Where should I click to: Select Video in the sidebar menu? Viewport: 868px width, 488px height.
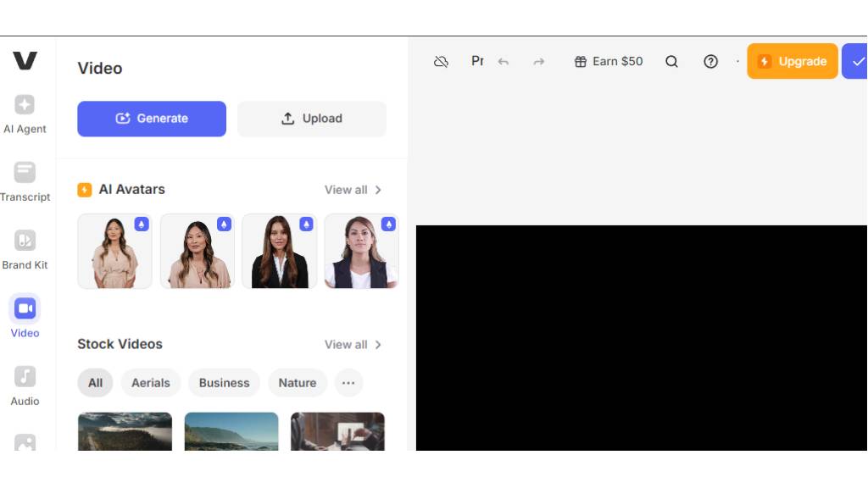tap(25, 315)
